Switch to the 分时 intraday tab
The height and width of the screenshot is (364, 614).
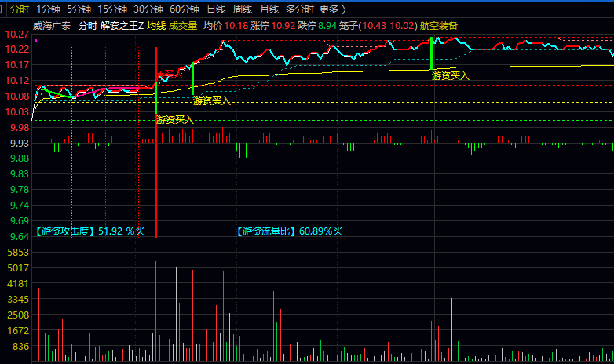pos(20,9)
